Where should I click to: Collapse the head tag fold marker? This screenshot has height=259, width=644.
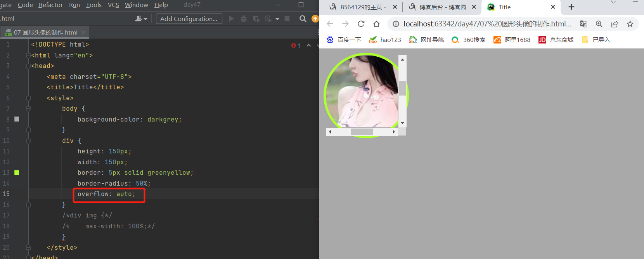pyautogui.click(x=28, y=66)
